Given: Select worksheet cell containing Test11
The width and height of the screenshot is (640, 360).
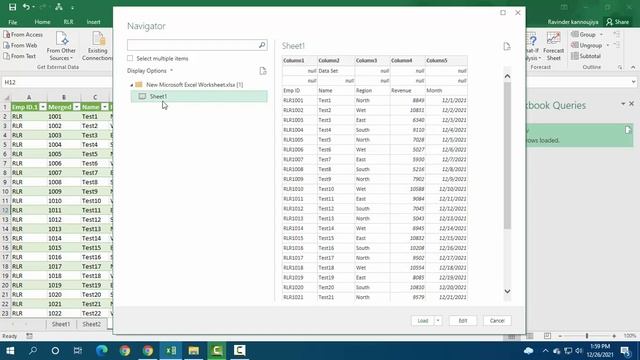Looking at the screenshot, I should point(96,210).
